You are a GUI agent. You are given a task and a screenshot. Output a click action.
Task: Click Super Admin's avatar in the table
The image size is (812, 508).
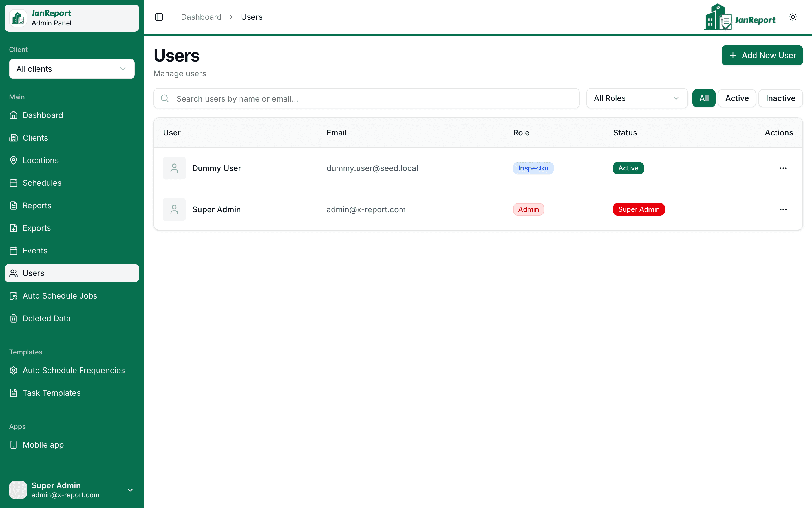174,209
